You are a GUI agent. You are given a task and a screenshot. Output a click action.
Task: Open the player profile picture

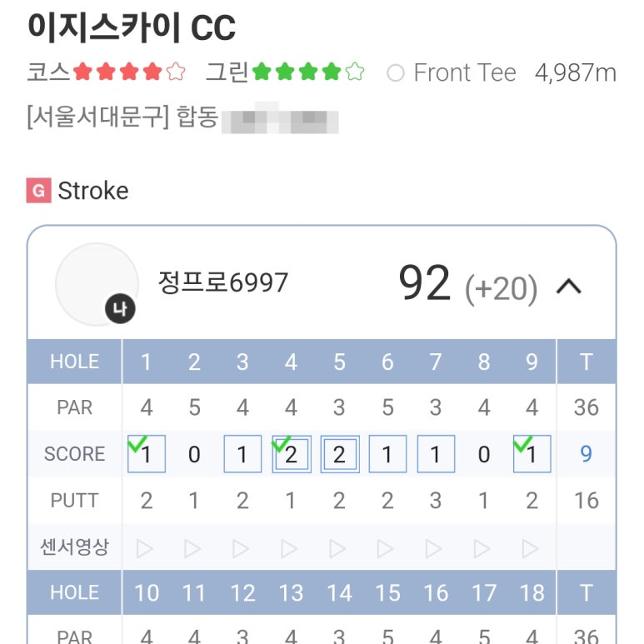pyautogui.click(x=95, y=283)
